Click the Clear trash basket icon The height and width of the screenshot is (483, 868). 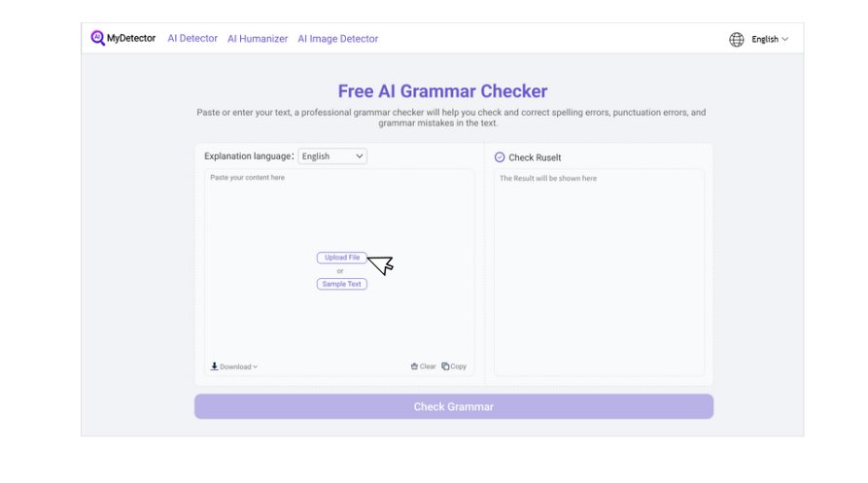[x=414, y=366]
